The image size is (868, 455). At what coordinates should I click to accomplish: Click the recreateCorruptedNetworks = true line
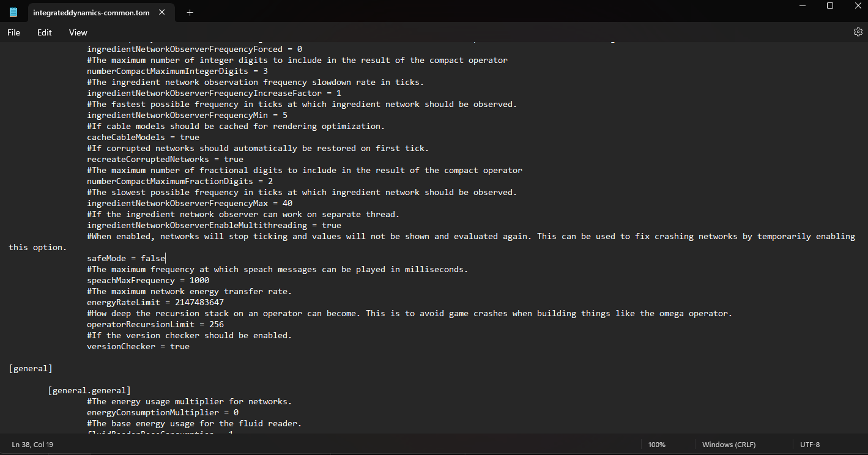point(165,158)
